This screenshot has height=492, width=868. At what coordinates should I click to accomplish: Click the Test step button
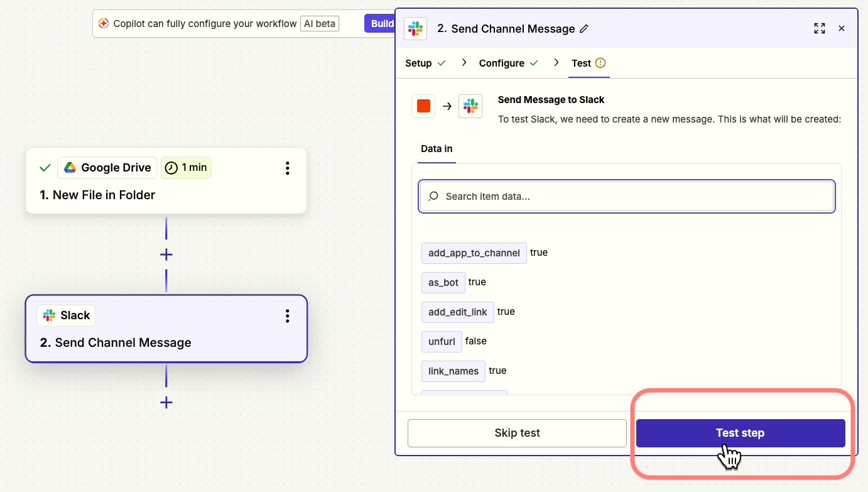(x=741, y=433)
